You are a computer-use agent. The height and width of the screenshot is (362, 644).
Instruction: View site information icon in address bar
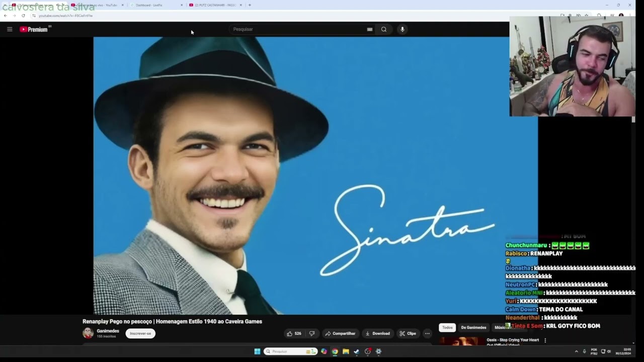point(34,16)
